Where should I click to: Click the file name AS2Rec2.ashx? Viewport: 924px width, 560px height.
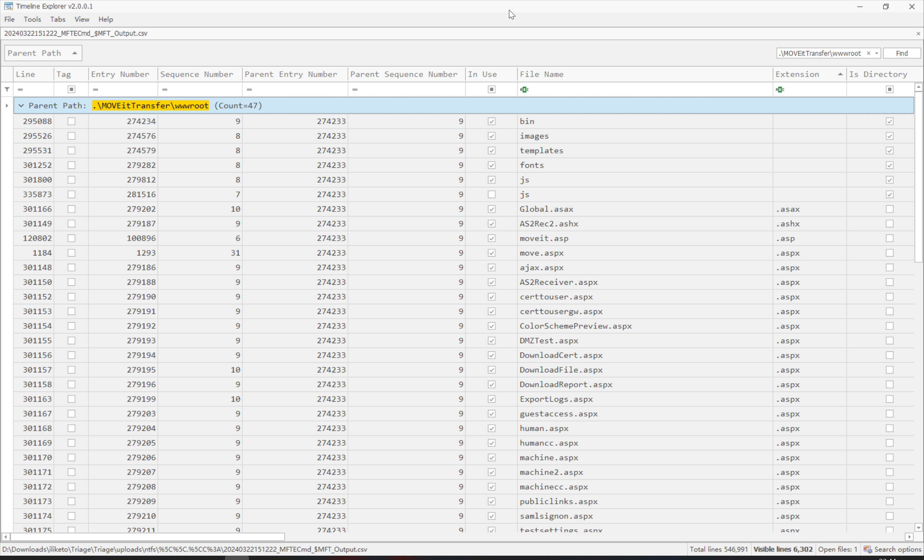549,223
